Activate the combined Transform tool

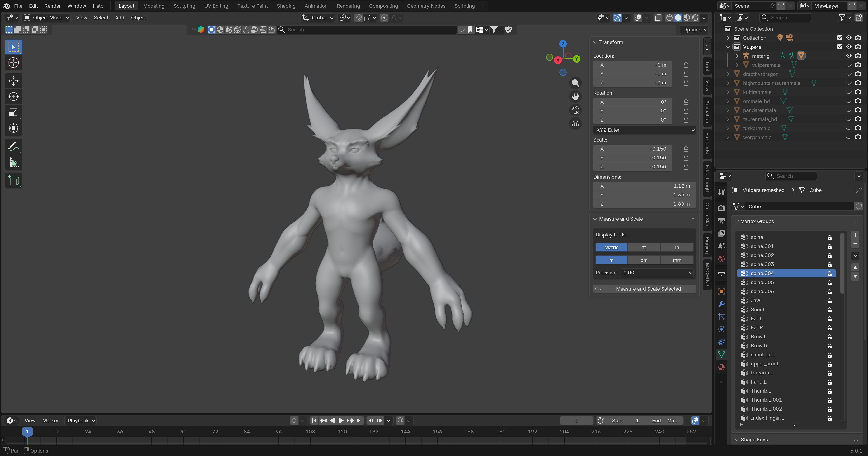[x=14, y=128]
